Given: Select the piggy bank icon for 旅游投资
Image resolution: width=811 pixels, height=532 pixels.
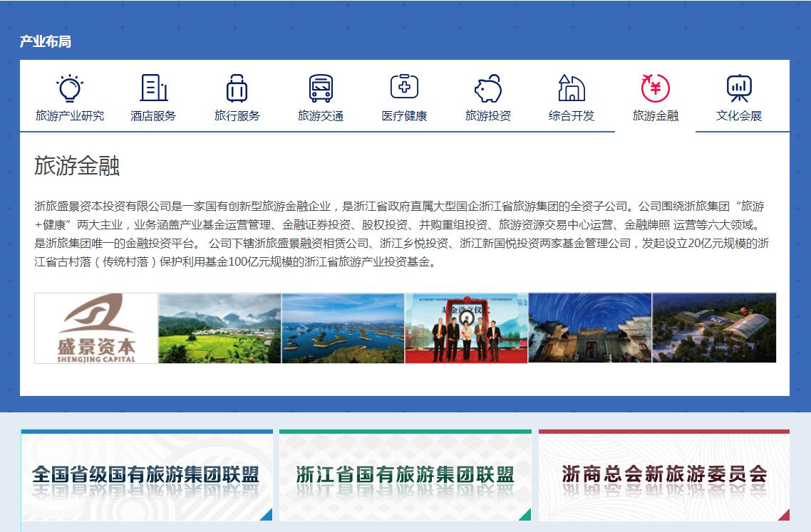Looking at the screenshot, I should coord(488,88).
